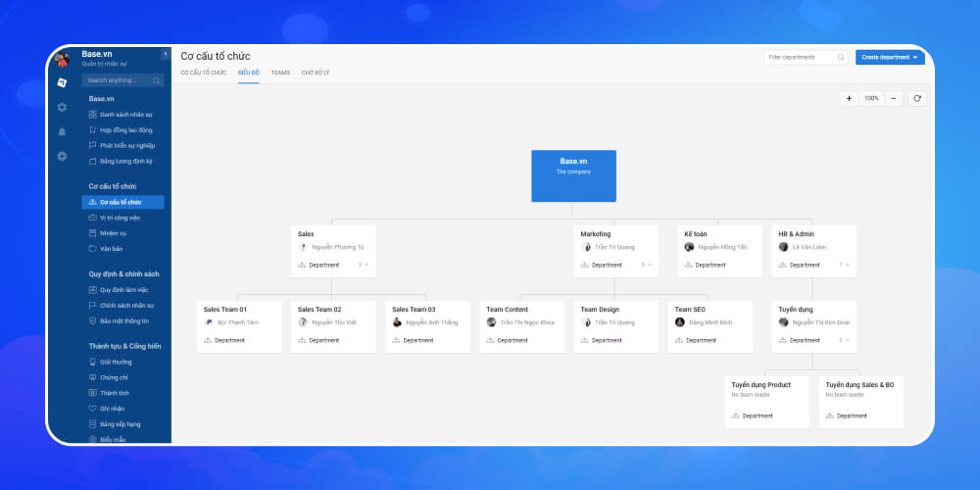Open the Tuyển dụng Sales & BO card
The height and width of the screenshot is (490, 980).
[x=861, y=402]
